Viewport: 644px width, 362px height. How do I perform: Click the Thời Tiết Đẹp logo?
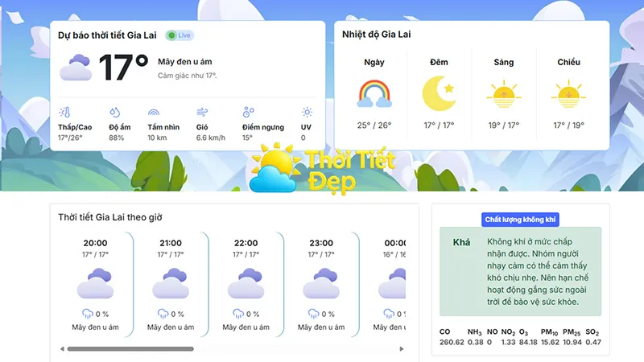(322, 169)
